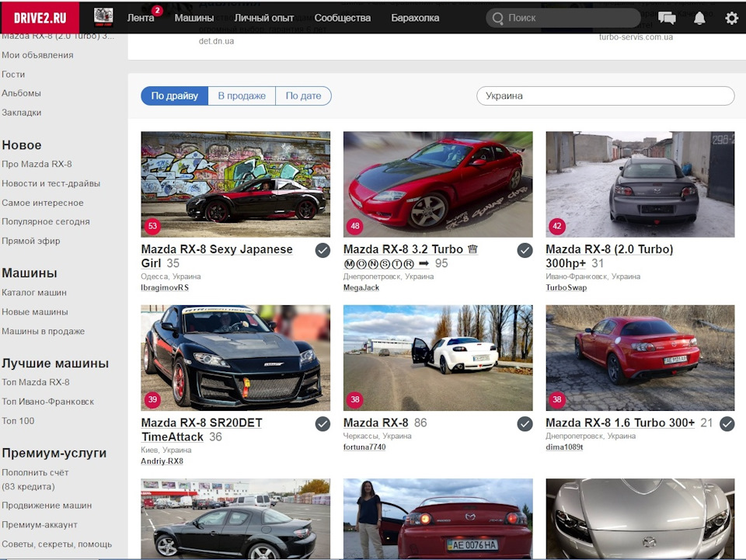Open Mazda RX-8 (2.0 Turbo) 300hp+ title
Screen dimensions: 746x560
(609, 256)
